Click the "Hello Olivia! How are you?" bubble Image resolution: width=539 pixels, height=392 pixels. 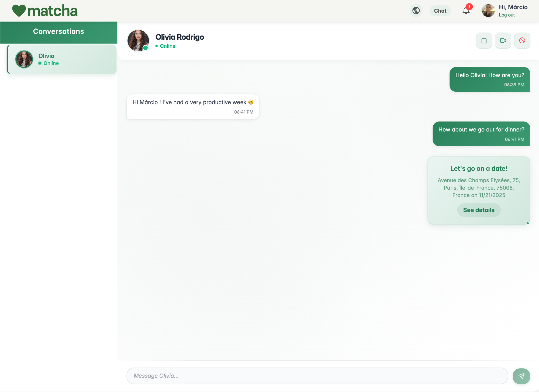[489, 75]
